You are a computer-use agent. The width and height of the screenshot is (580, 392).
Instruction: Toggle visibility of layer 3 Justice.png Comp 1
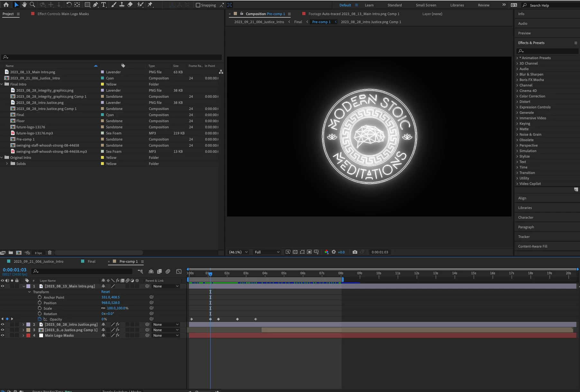(3, 330)
